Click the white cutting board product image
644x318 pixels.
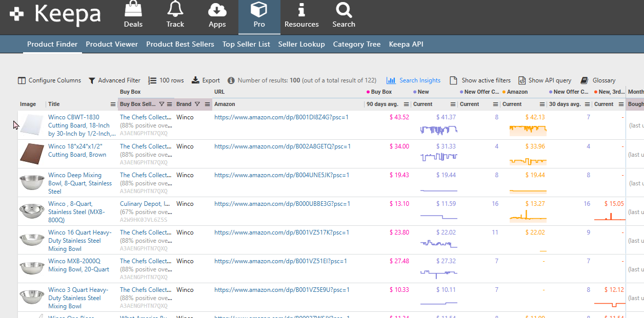coord(31,125)
